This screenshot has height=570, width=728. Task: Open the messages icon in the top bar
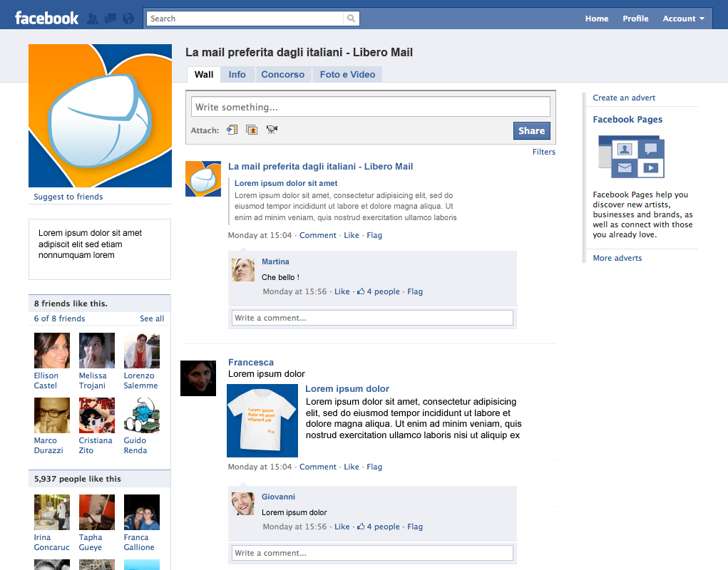pyautogui.click(x=111, y=19)
